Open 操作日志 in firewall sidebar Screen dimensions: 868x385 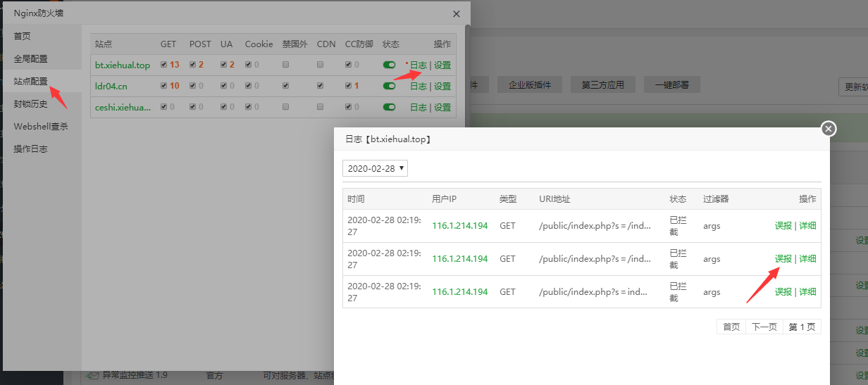42,149
